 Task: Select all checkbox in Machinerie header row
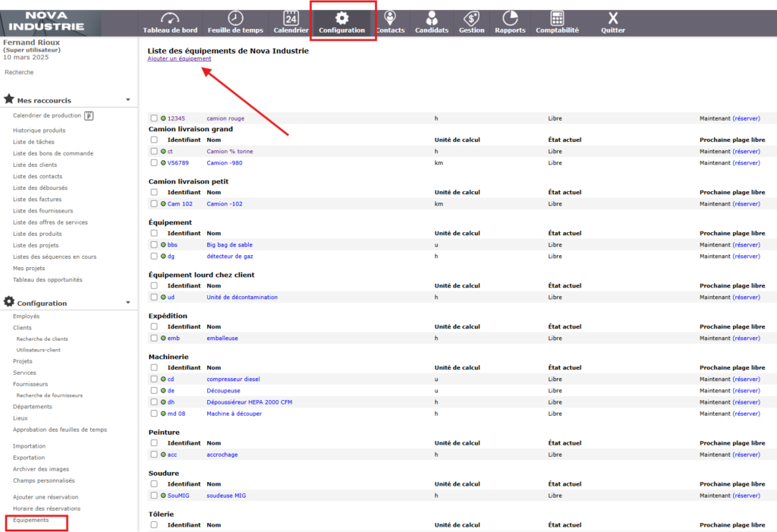click(154, 367)
